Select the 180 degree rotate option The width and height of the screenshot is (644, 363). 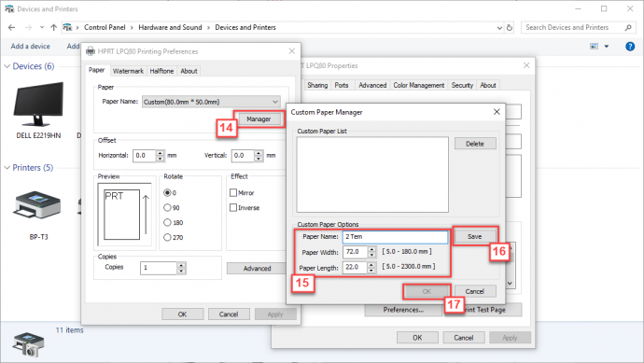[167, 223]
